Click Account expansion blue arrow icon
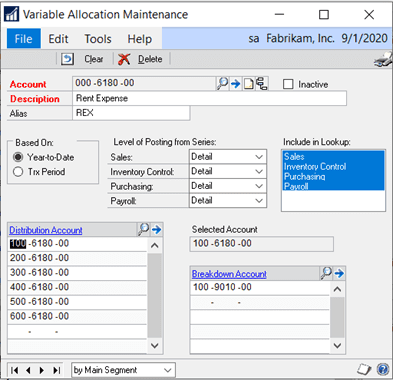This screenshot has width=393, height=380. coord(236,84)
